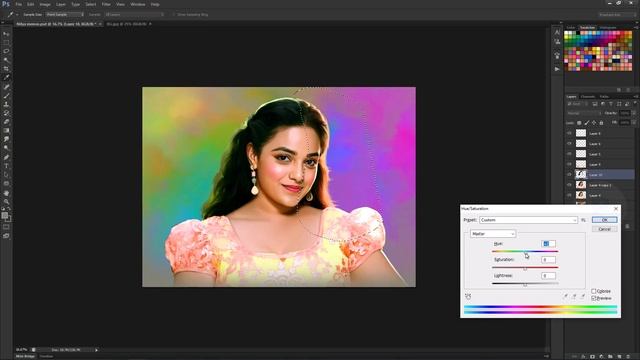640x360 pixels.
Task: Toggle the Preview checkbox
Action: pyautogui.click(x=593, y=298)
